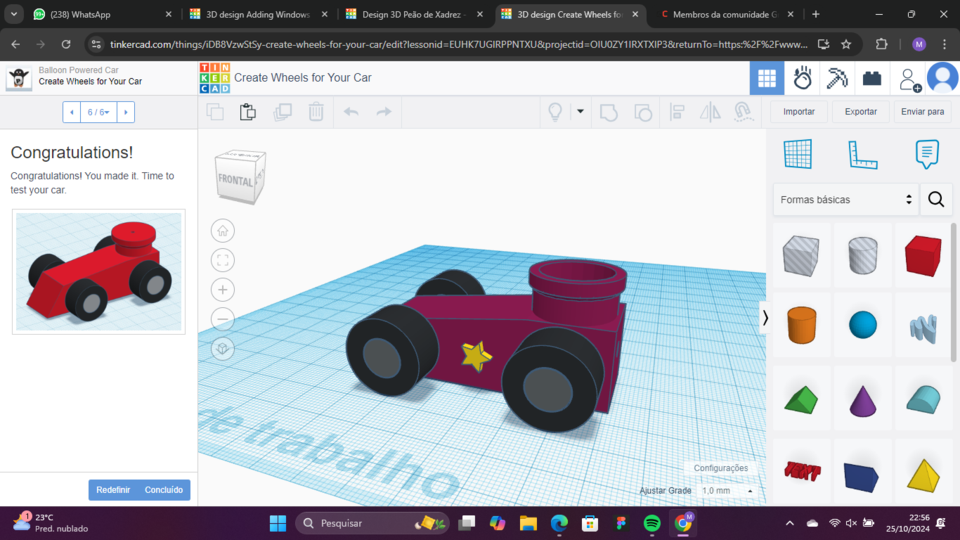This screenshot has height=540, width=960.
Task: Switch to the WhatsApp browser tab
Action: pos(102,14)
